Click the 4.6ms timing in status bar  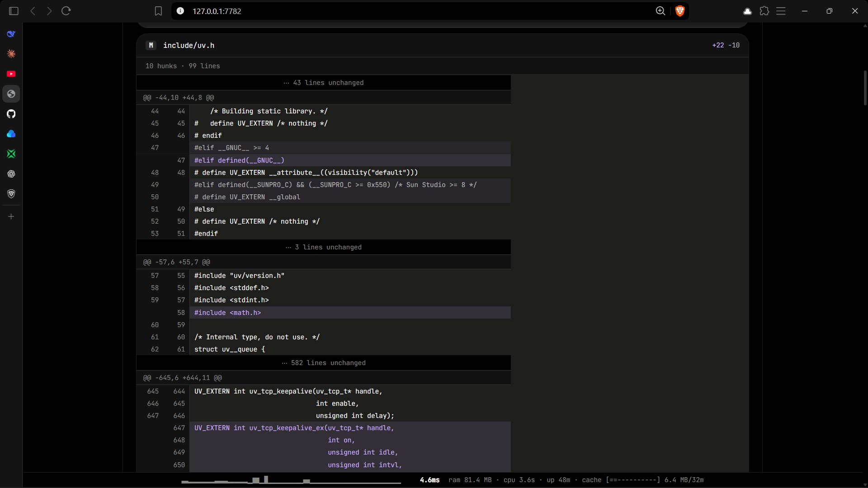(x=429, y=480)
